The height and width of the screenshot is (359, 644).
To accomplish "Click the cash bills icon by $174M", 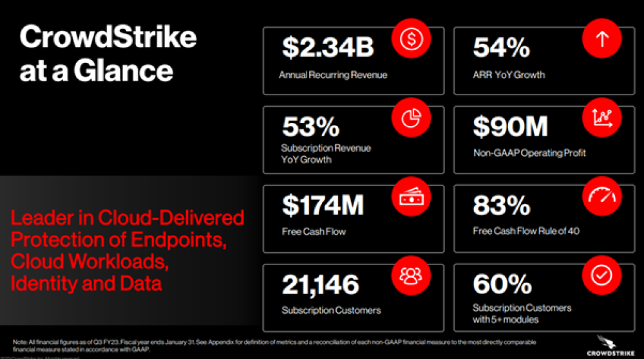I will coord(411,196).
